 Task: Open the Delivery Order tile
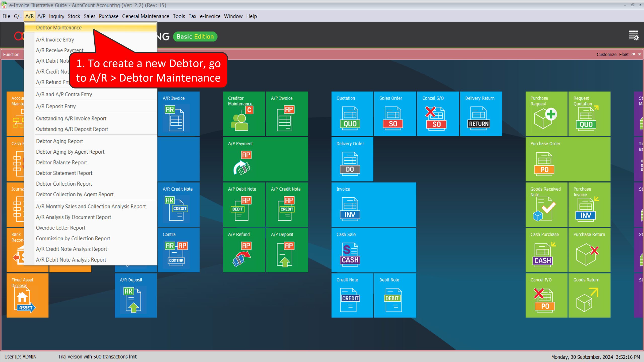[352, 159]
